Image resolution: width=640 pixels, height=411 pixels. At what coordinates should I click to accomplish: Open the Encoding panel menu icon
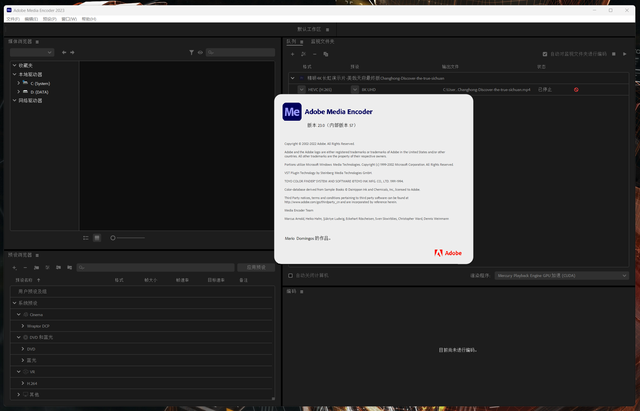302,291
